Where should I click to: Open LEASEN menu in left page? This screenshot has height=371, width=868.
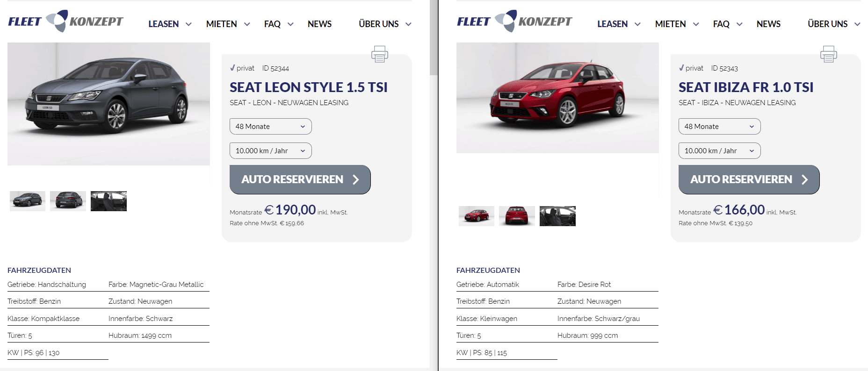pyautogui.click(x=164, y=24)
